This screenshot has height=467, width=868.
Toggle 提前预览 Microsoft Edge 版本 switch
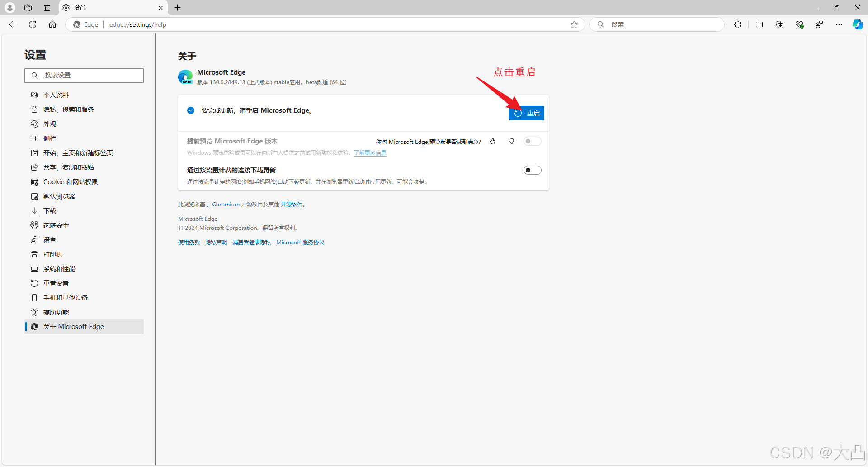532,141
